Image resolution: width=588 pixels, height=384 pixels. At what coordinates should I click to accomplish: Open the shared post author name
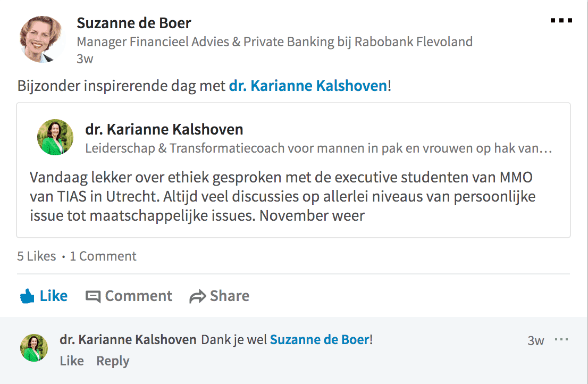[164, 129]
